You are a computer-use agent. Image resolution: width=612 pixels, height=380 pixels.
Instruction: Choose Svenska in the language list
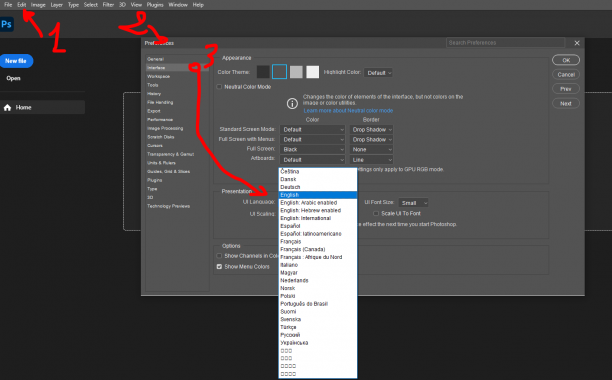pyautogui.click(x=318, y=320)
